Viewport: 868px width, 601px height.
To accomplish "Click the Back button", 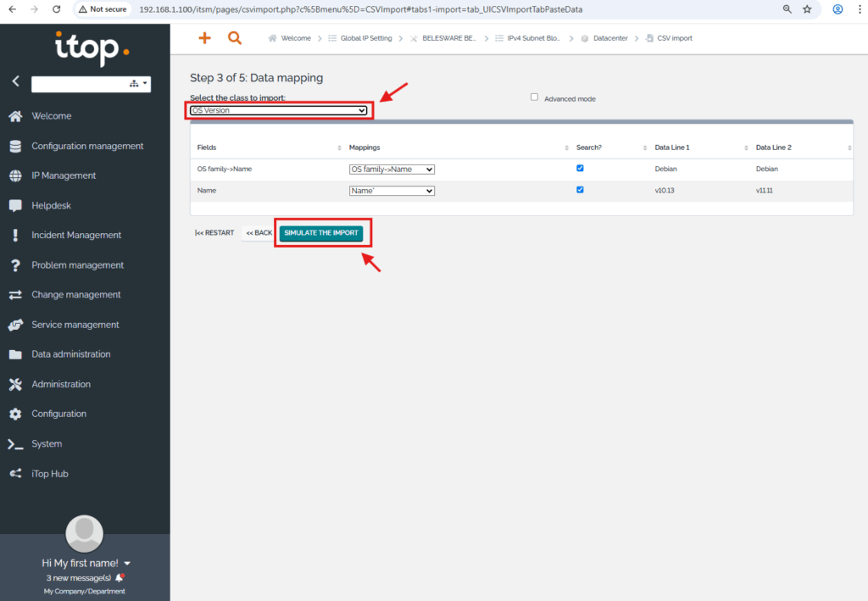I will point(259,233).
